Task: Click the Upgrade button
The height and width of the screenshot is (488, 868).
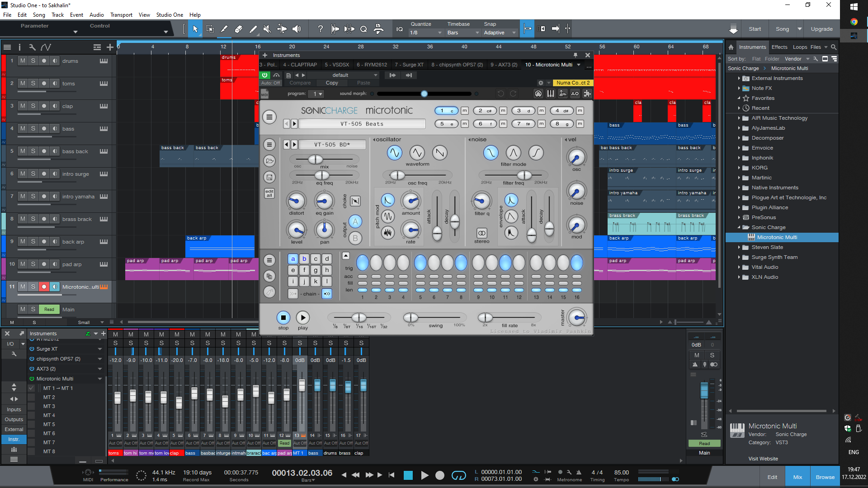Action: pyautogui.click(x=821, y=29)
